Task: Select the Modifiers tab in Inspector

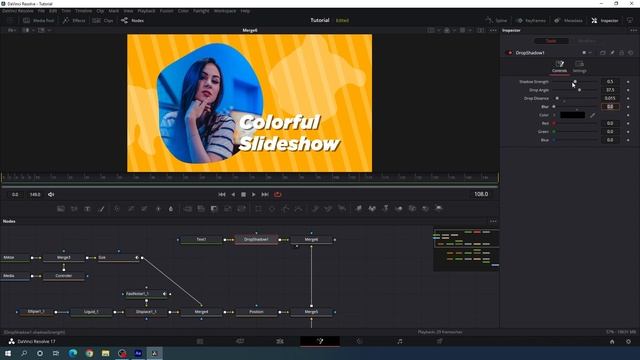Action: [x=587, y=41]
